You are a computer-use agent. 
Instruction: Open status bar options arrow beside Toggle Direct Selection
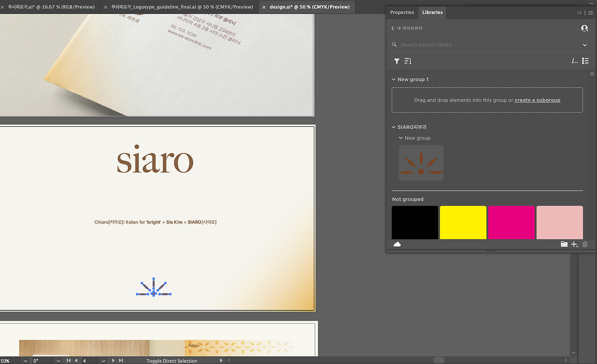coord(221,361)
